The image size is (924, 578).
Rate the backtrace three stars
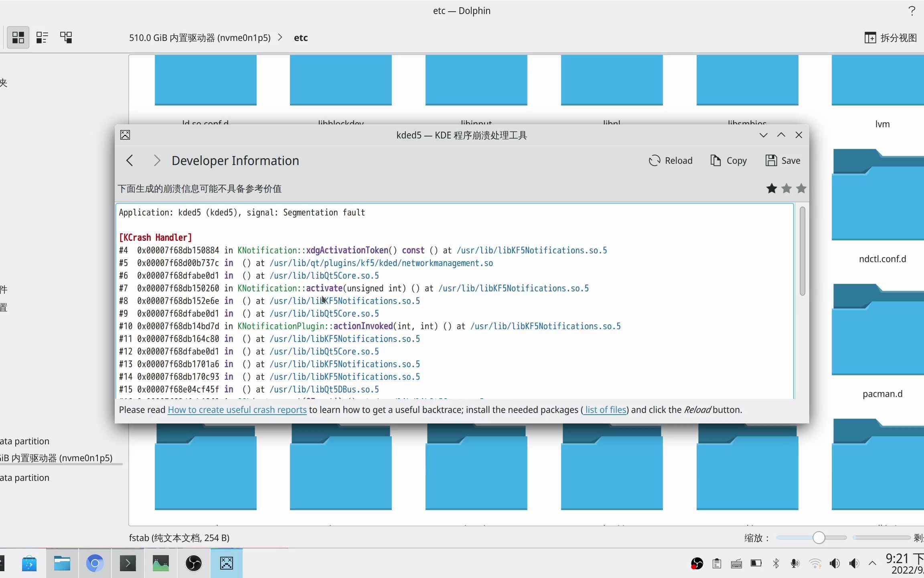pyautogui.click(x=801, y=188)
